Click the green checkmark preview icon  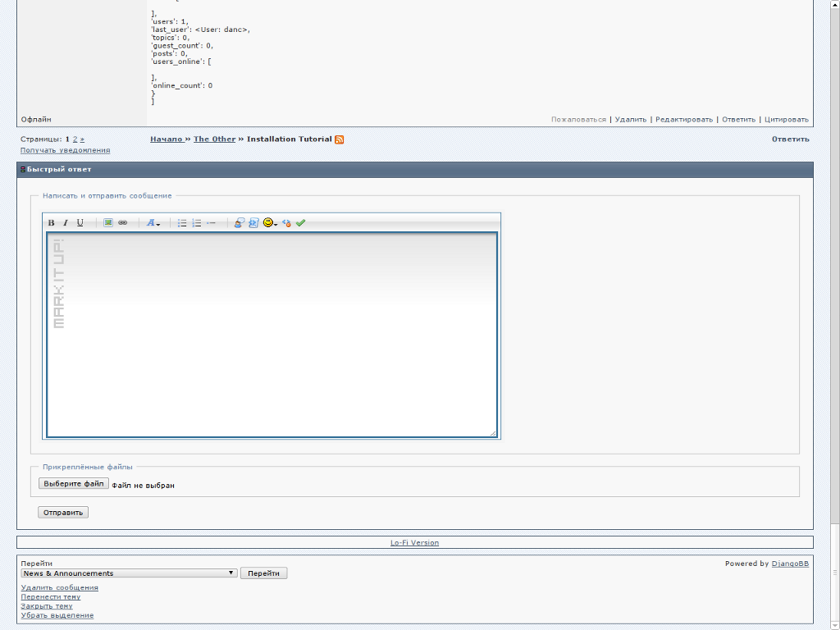click(301, 222)
